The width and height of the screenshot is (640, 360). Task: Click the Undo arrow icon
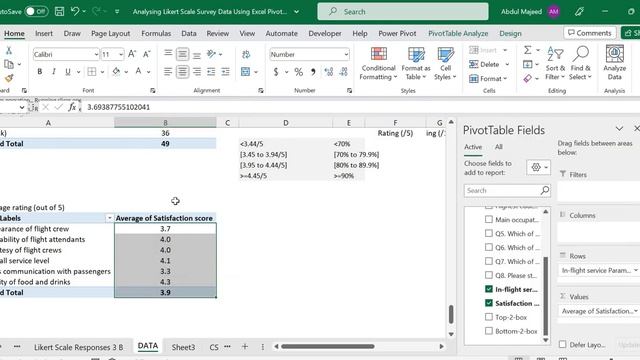[x=75, y=11]
